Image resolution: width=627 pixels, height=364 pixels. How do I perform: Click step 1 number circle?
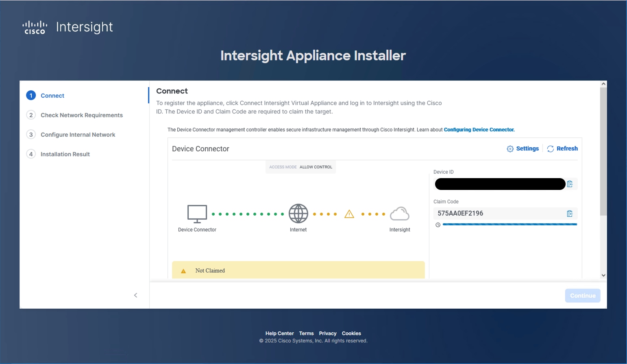[x=31, y=96]
